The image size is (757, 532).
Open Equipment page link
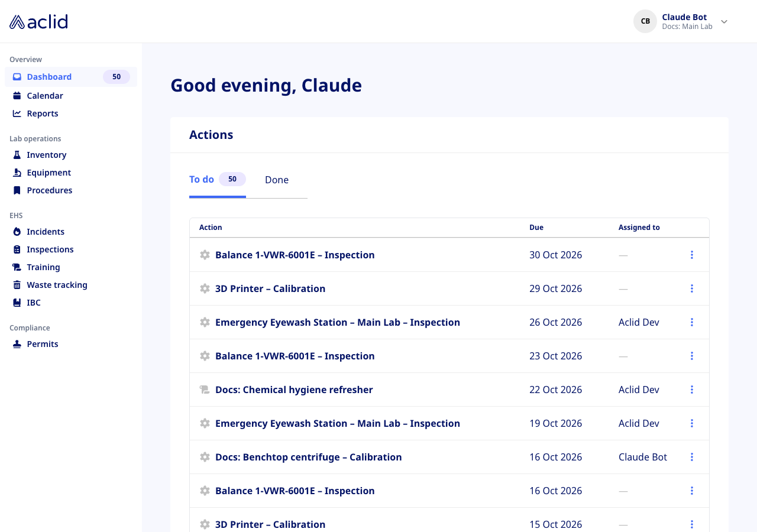(x=49, y=173)
